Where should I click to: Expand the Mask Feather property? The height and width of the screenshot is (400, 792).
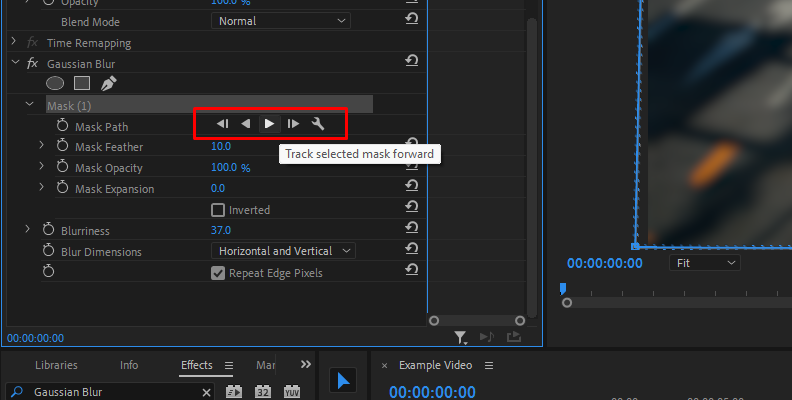coord(41,145)
